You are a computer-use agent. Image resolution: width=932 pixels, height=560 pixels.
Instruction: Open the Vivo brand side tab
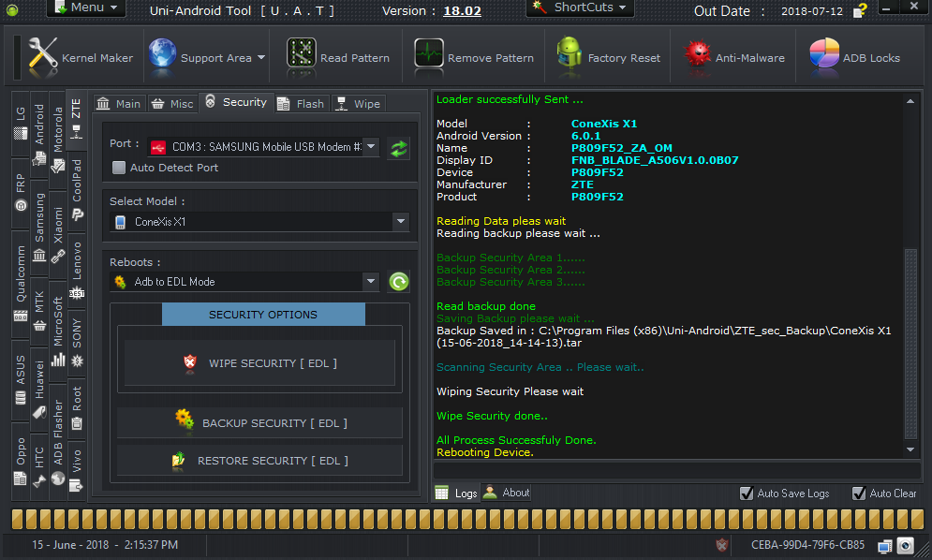pyautogui.click(x=77, y=470)
